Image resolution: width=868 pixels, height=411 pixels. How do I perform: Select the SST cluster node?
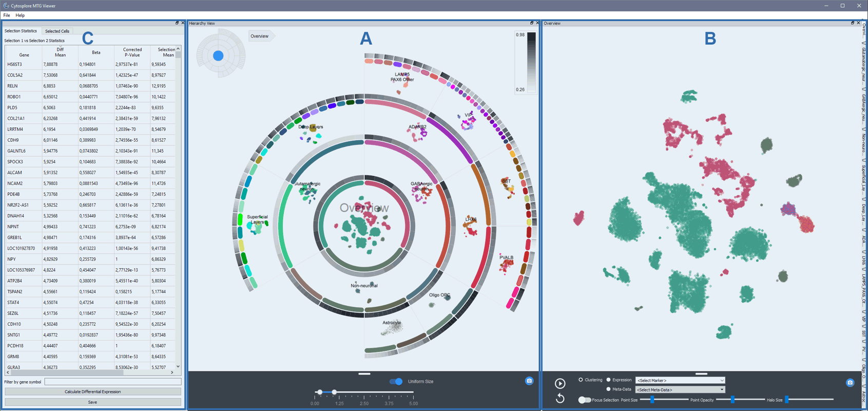coord(508,188)
